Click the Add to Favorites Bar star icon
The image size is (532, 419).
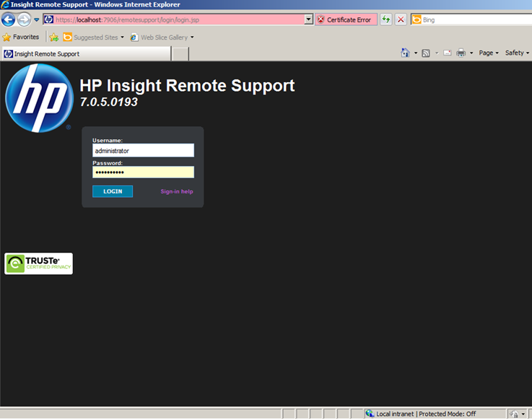[53, 38]
